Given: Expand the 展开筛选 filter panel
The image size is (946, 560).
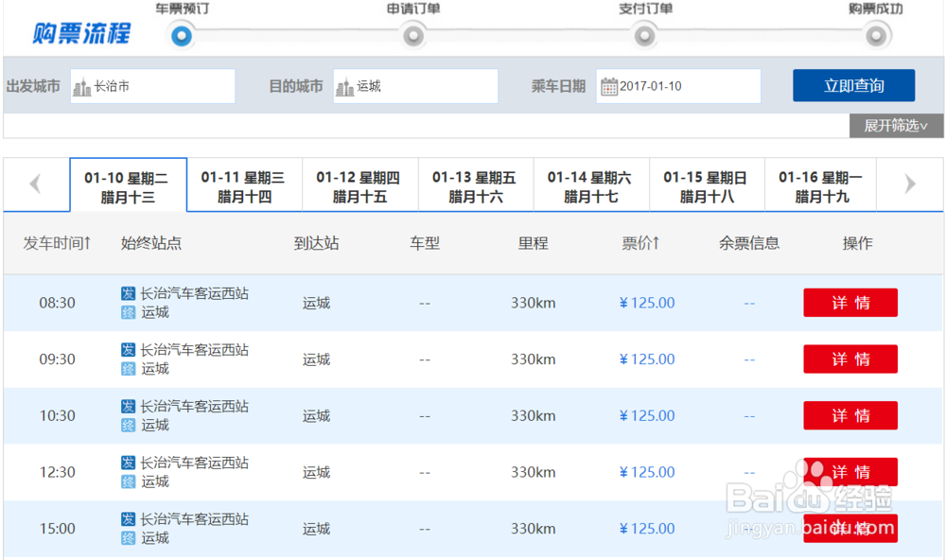Looking at the screenshot, I should click(x=895, y=126).
